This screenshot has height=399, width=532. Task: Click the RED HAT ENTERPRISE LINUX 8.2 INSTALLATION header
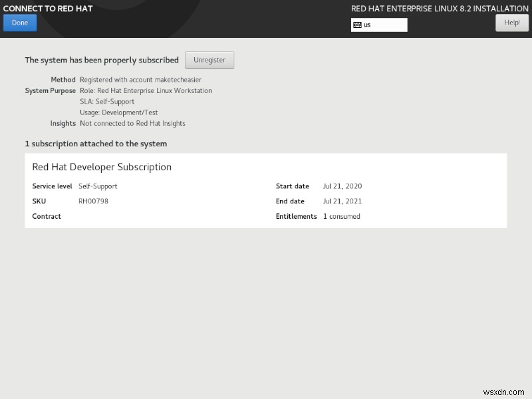click(439, 9)
